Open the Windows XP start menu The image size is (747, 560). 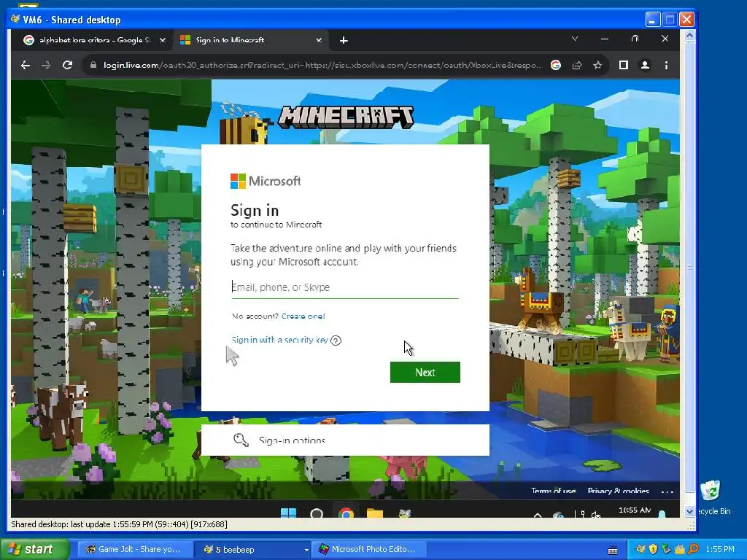click(34, 549)
